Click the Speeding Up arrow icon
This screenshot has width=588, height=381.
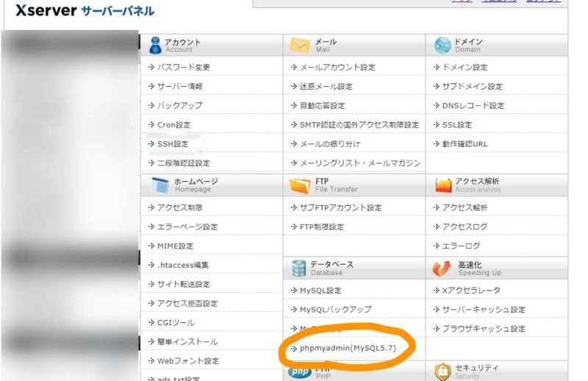point(442,268)
